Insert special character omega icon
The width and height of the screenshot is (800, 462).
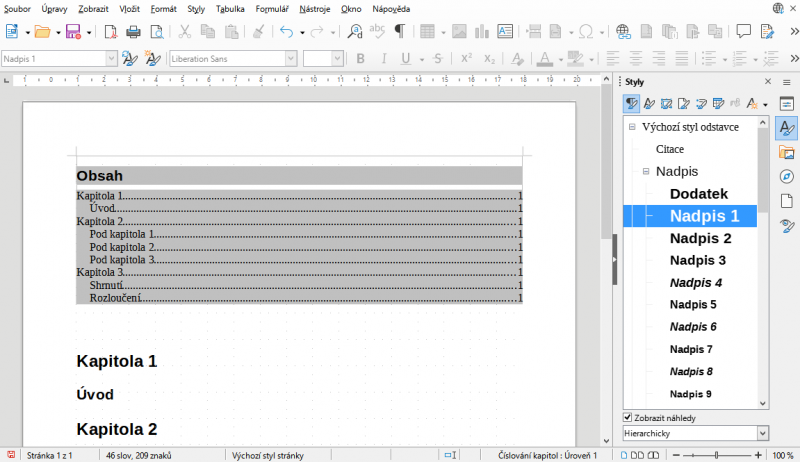click(x=586, y=32)
